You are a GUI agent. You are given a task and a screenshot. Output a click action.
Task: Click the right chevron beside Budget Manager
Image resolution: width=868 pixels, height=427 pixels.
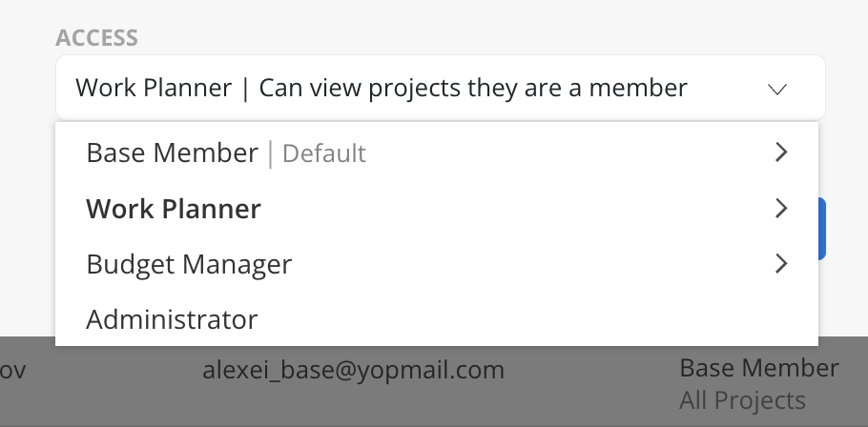click(781, 264)
